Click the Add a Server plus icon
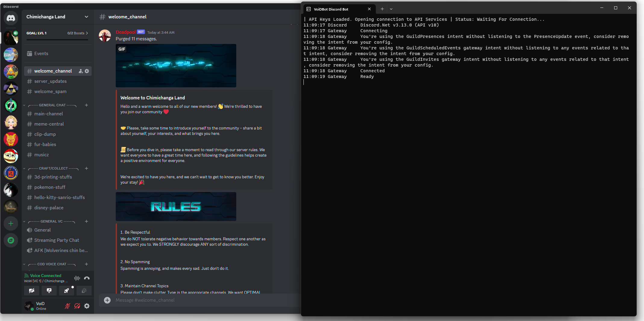Image resolution: width=644 pixels, height=321 pixels. pos(11,223)
